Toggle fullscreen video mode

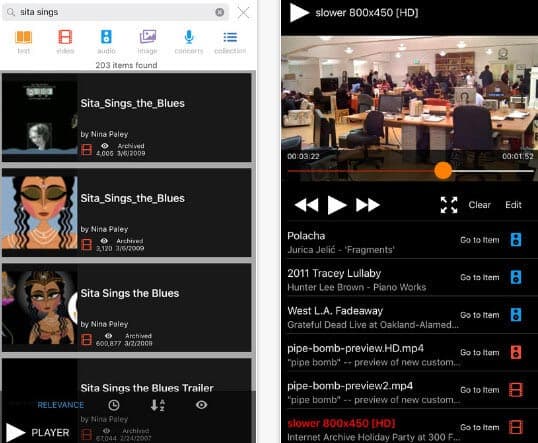tap(449, 205)
